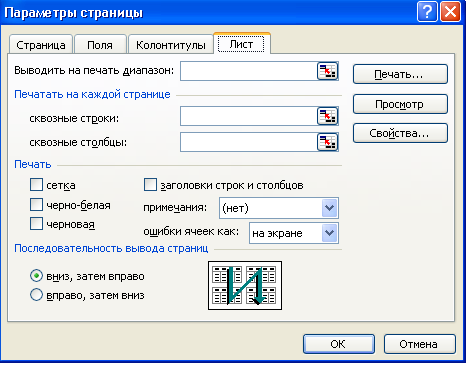
Task: Check the черновая option
Action: point(36,224)
